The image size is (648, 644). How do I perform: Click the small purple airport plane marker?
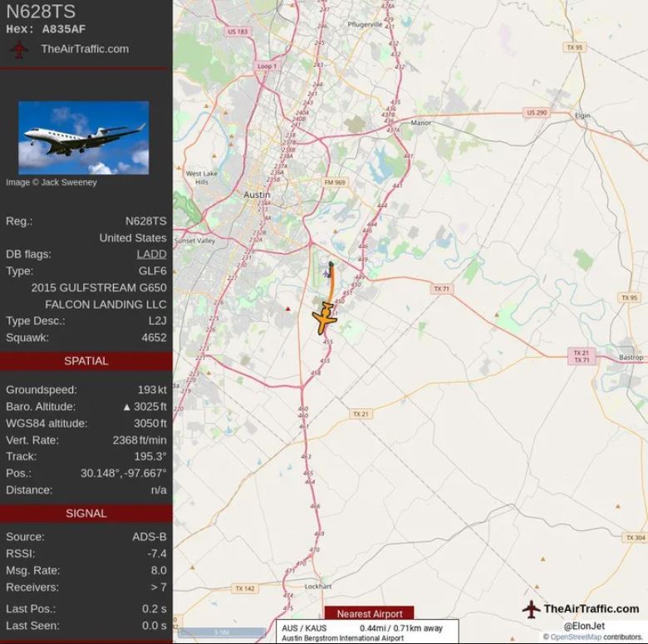tap(326, 273)
